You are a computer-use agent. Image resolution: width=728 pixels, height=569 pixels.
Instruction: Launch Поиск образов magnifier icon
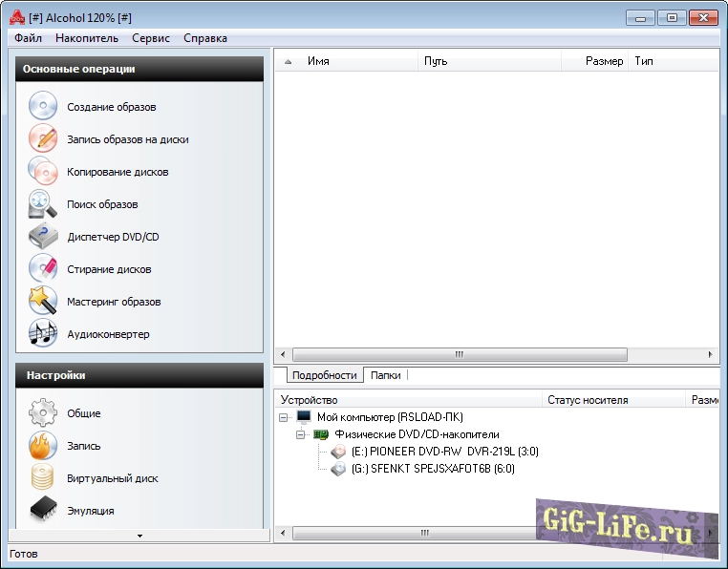click(x=43, y=204)
